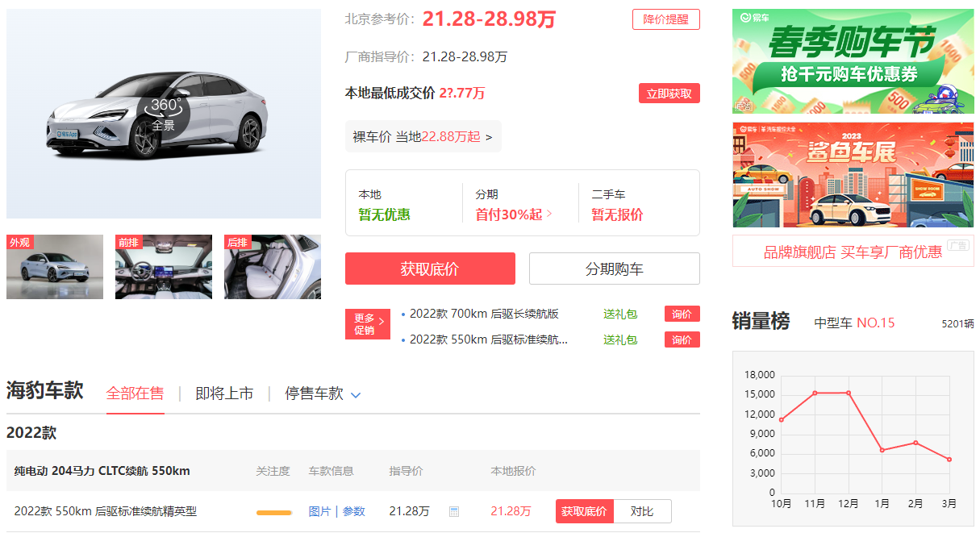Viewport: 980px width, 533px height.
Task: Click the 3月 data point on sales chart
Action: 949,460
